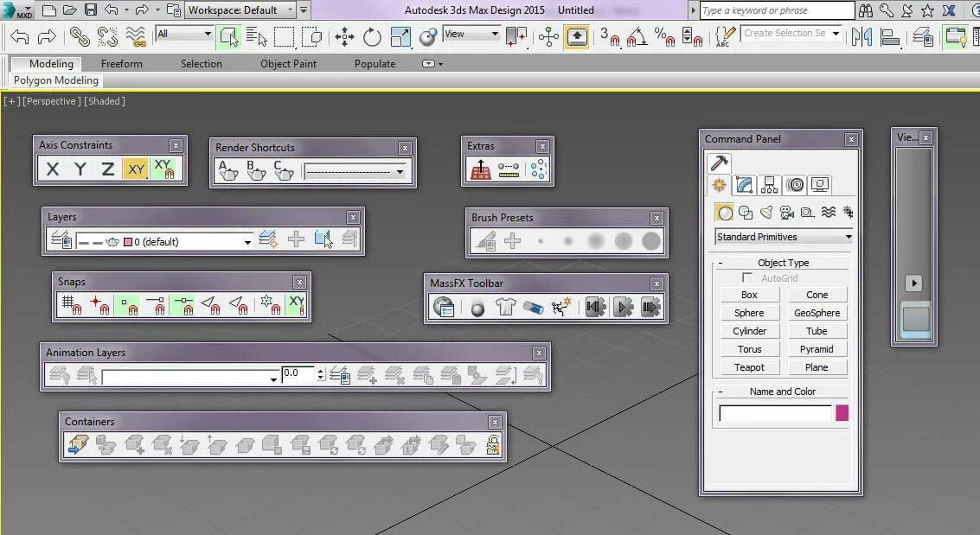
Task: Constrain to Y axis
Action: click(80, 169)
